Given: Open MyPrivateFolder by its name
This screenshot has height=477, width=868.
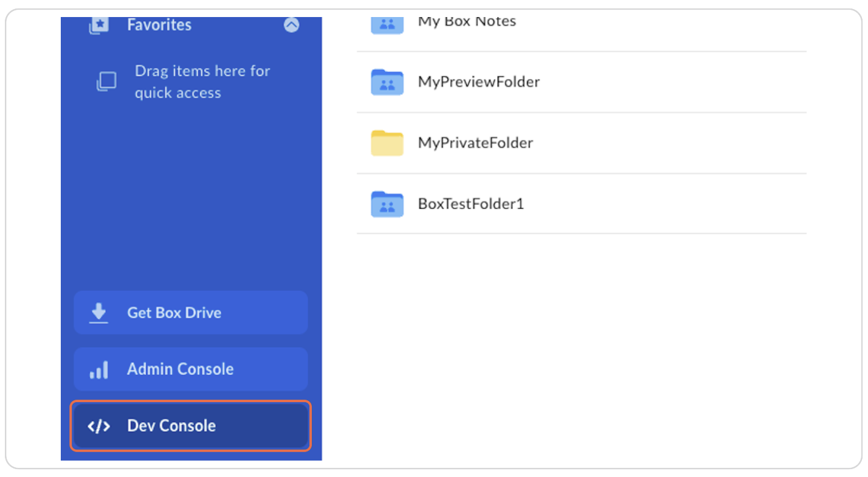Looking at the screenshot, I should (x=475, y=143).
